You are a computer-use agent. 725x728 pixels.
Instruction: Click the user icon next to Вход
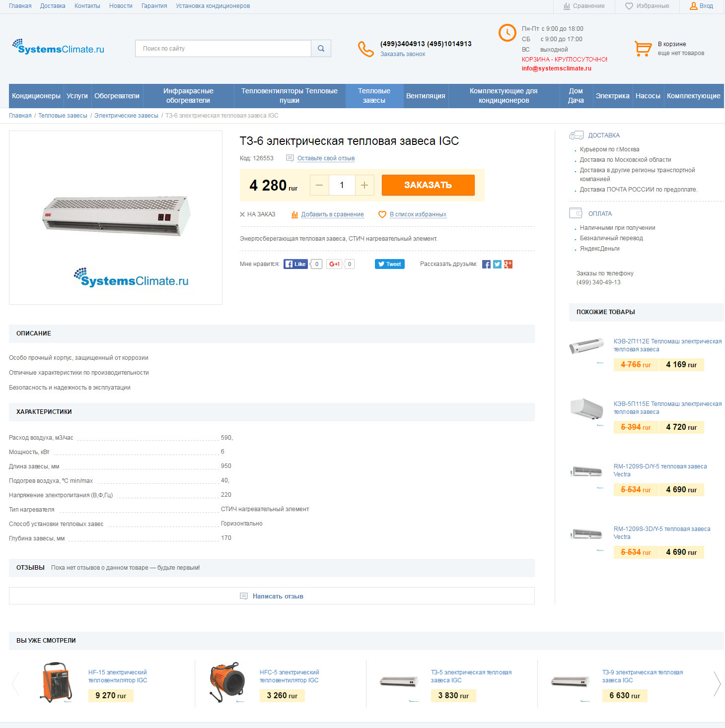[694, 6]
